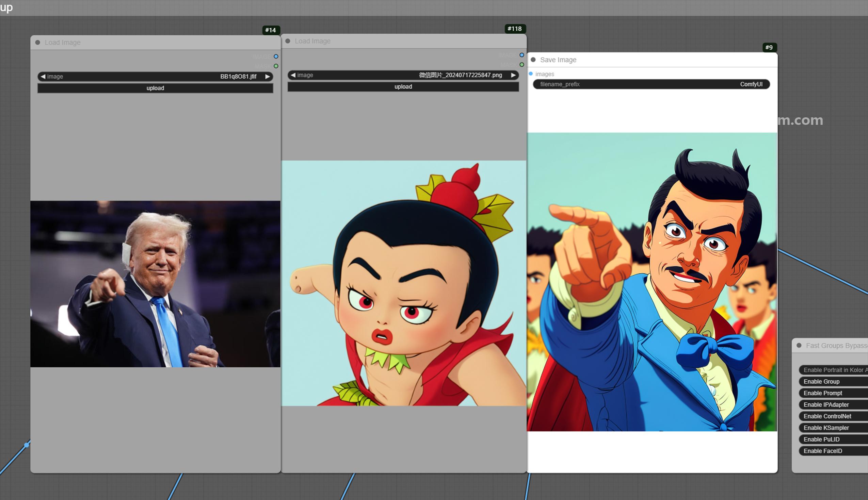This screenshot has height=500, width=868.
Task: Collapse the Fast Groups Bypasser node via its title dot
Action: coord(799,346)
